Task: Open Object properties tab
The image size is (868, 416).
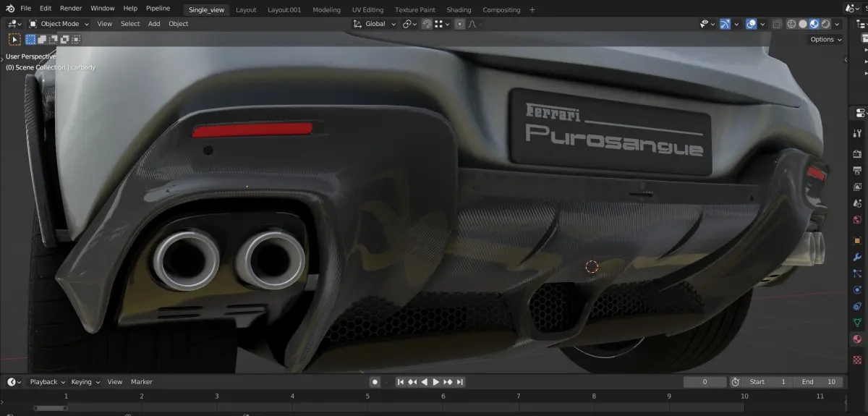Action: (858, 240)
